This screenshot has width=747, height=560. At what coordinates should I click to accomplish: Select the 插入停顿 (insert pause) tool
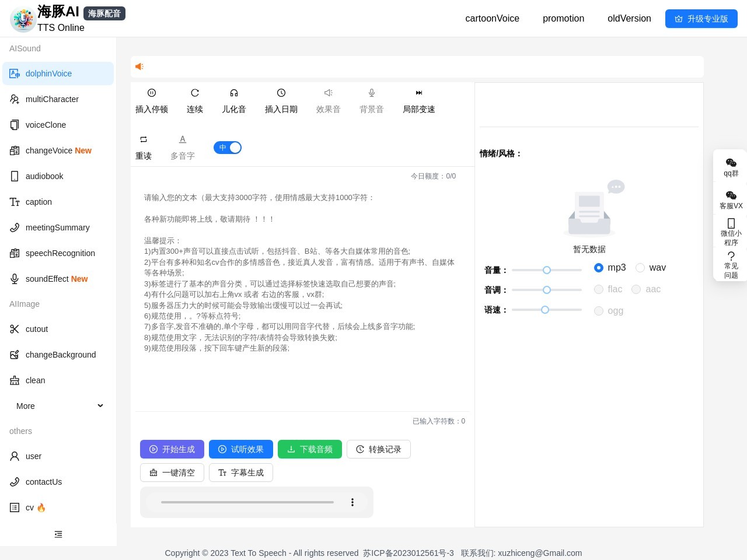(x=151, y=100)
